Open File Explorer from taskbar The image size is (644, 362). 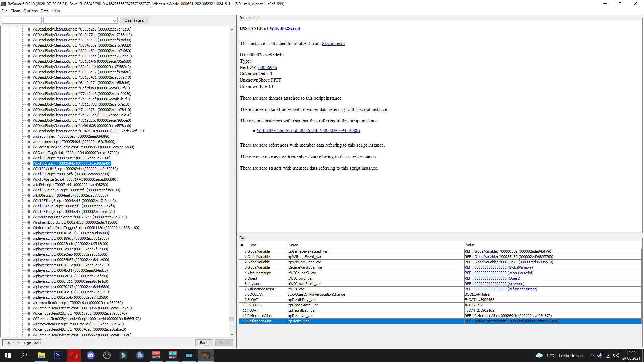(41, 355)
